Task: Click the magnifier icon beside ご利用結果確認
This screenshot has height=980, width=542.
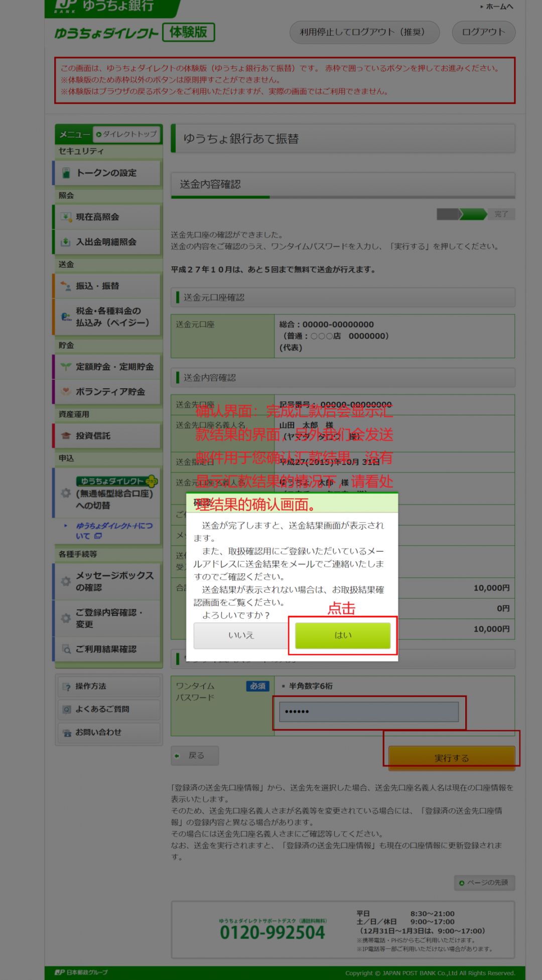Action: [66, 649]
